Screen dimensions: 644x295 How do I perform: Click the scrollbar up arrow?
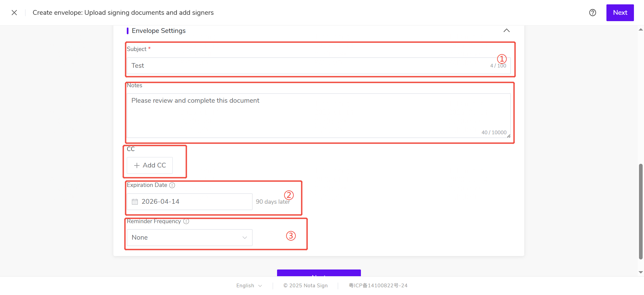tap(641, 30)
